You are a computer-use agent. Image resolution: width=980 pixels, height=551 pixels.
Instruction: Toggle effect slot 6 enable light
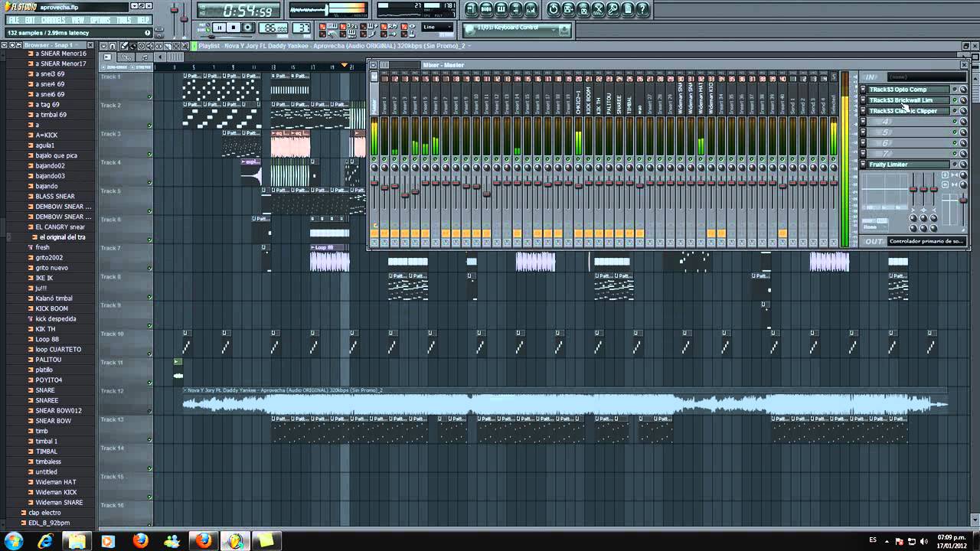(x=955, y=143)
